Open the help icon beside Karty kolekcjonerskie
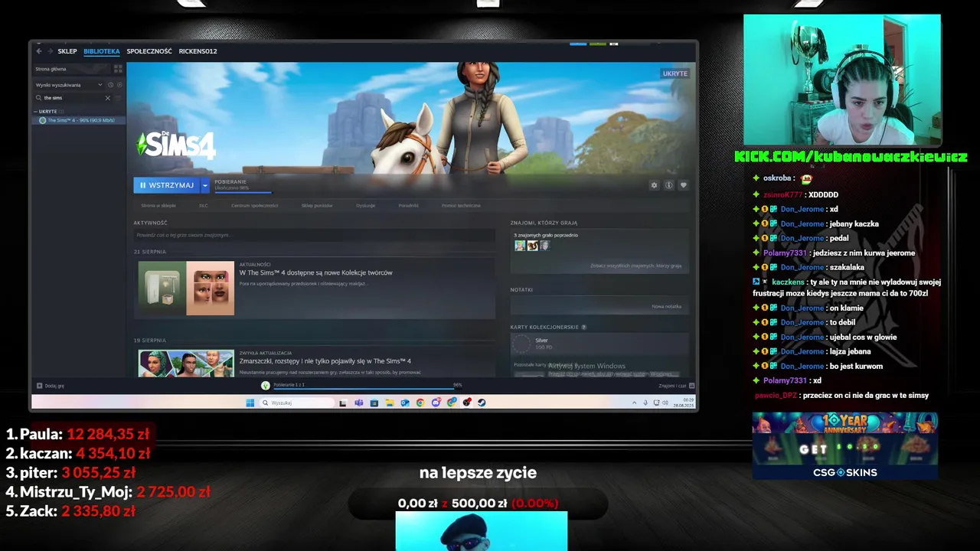The image size is (980, 551). pos(584,327)
